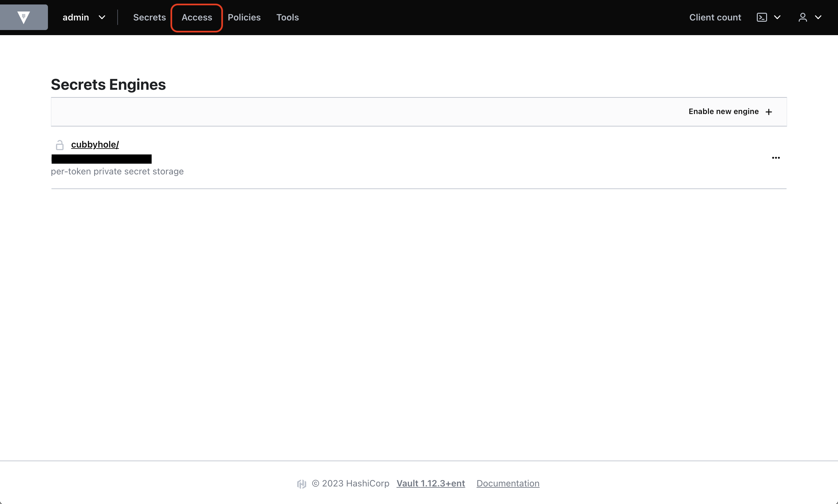Open the Client count link
838x504 pixels.
point(715,17)
